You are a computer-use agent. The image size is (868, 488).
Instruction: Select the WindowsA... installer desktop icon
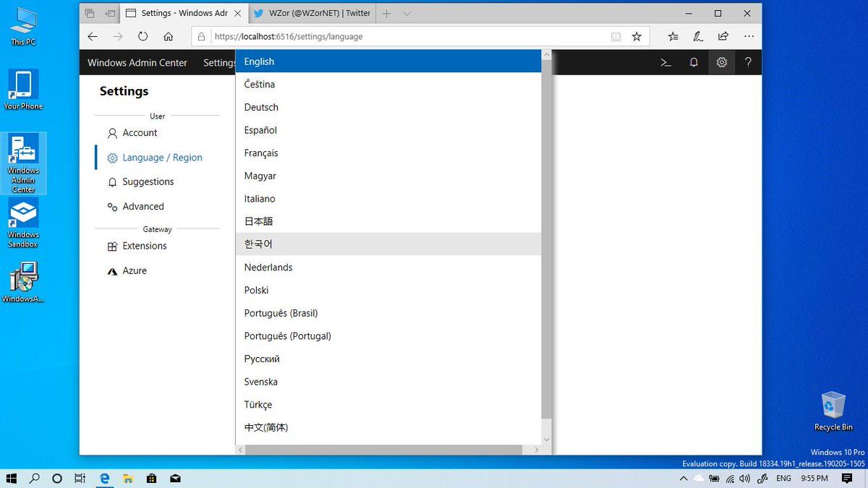[x=23, y=282]
